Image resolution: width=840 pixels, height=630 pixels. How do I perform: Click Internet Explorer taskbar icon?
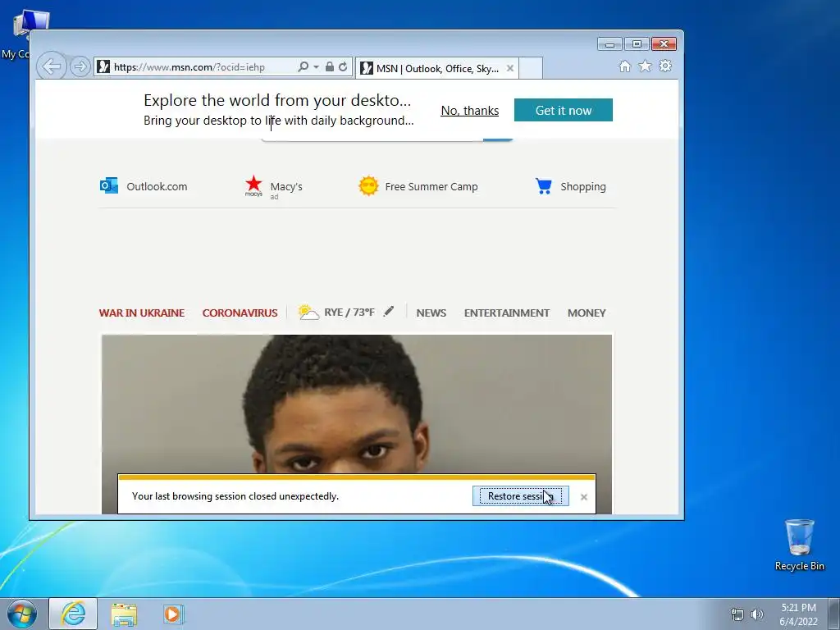coord(73,614)
